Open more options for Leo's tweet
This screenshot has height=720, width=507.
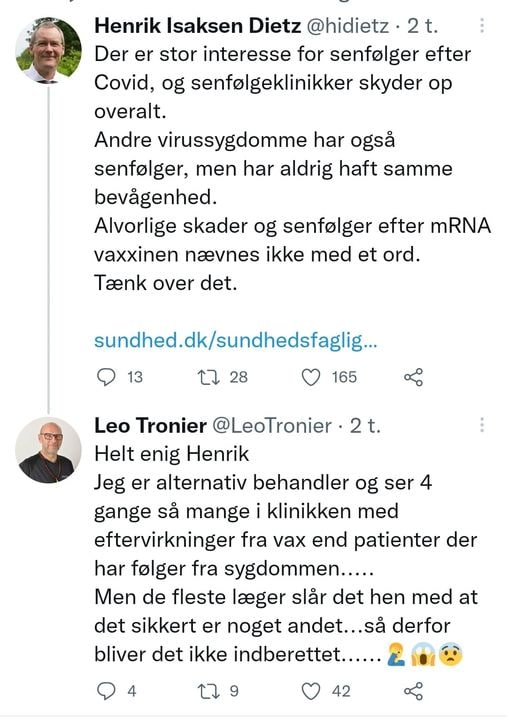click(482, 425)
